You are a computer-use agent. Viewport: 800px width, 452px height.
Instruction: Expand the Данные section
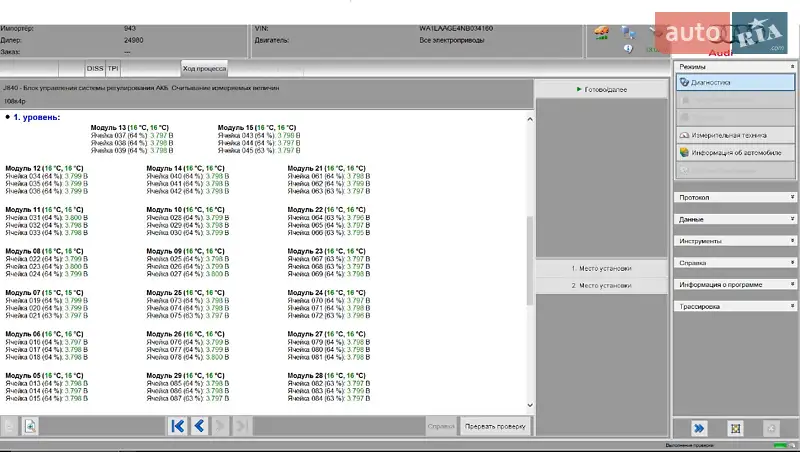pos(735,219)
